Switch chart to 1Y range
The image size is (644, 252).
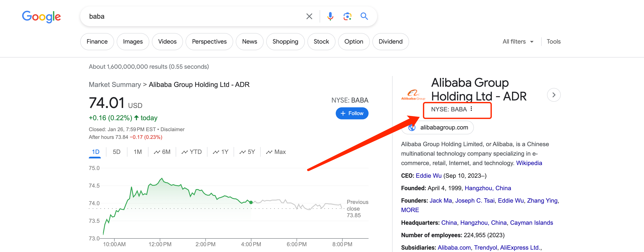[x=221, y=152]
